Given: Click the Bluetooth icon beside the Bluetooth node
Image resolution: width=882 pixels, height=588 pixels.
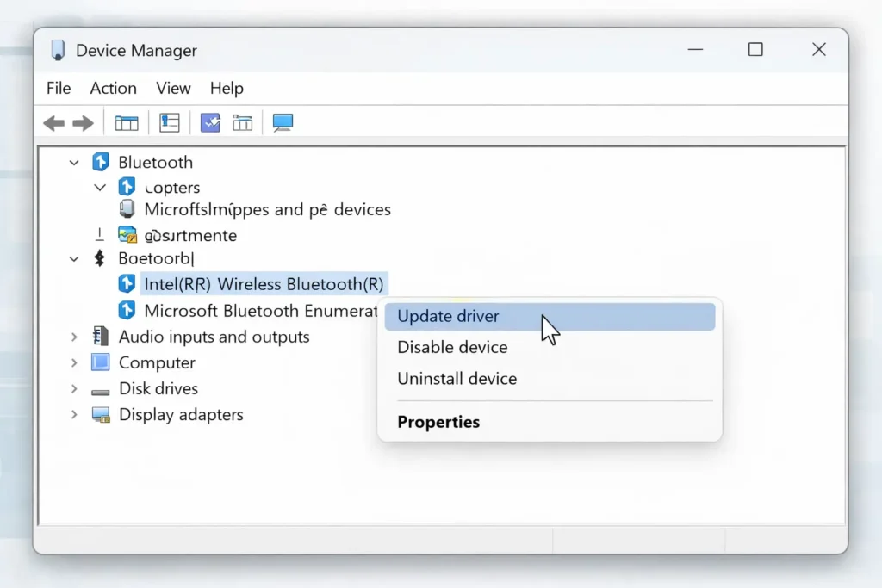Looking at the screenshot, I should 101,162.
